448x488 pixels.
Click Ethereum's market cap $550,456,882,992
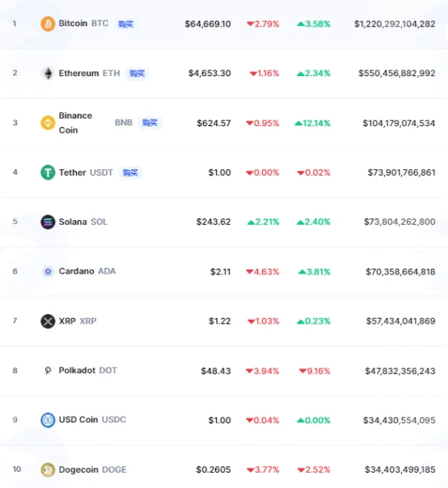click(x=397, y=74)
